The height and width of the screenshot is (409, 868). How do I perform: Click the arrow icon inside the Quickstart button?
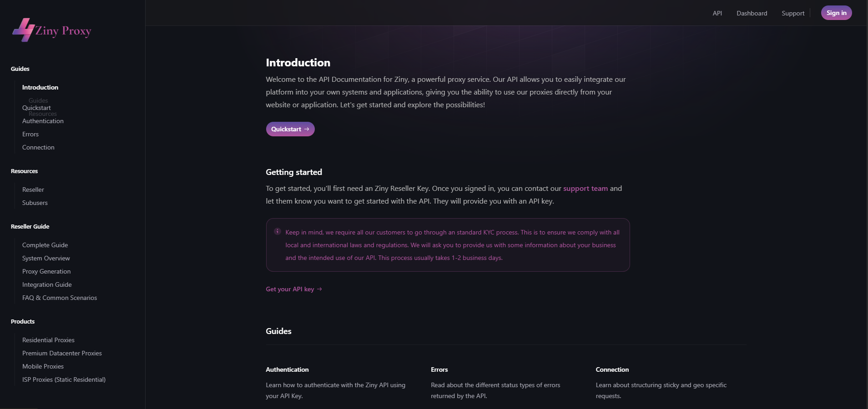306,129
